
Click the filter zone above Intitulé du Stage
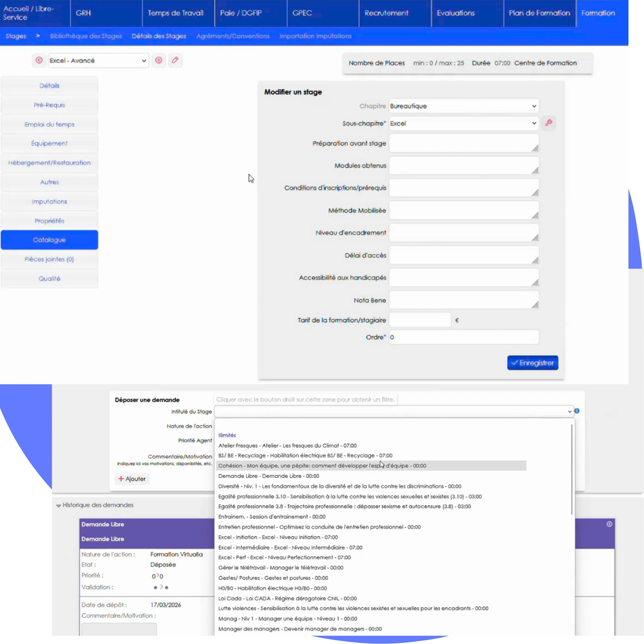(x=306, y=399)
